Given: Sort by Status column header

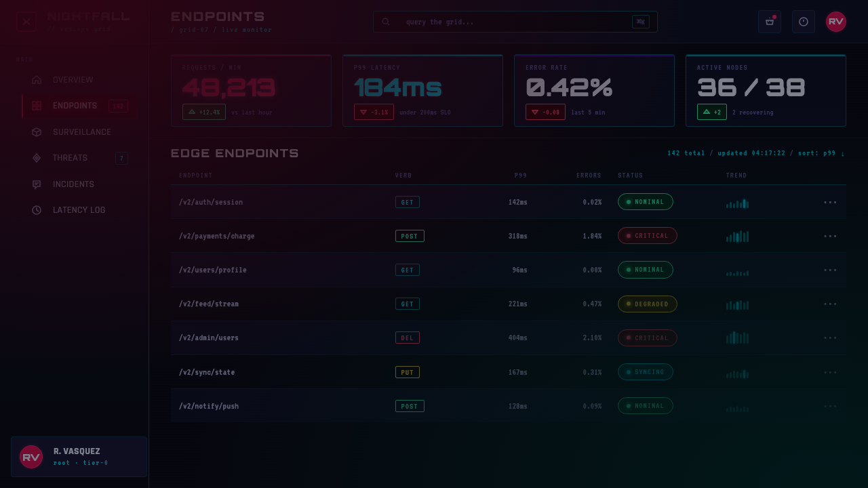Looking at the screenshot, I should tap(630, 176).
